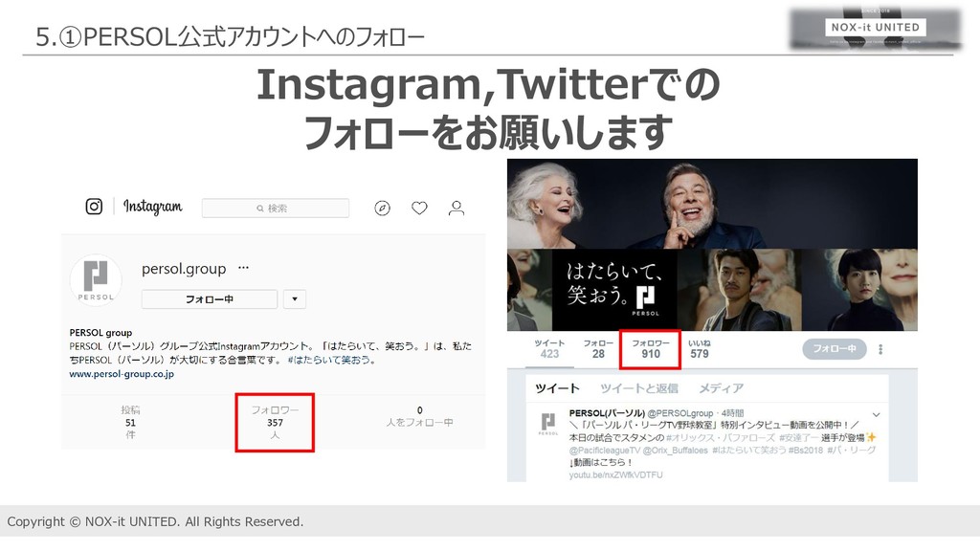Click the PERSOL avatar beside the tweet
The width and height of the screenshot is (980, 551).
548,424
